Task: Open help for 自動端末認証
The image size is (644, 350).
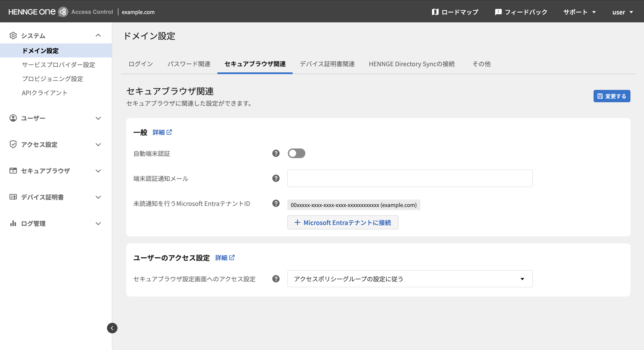Action: (x=276, y=153)
